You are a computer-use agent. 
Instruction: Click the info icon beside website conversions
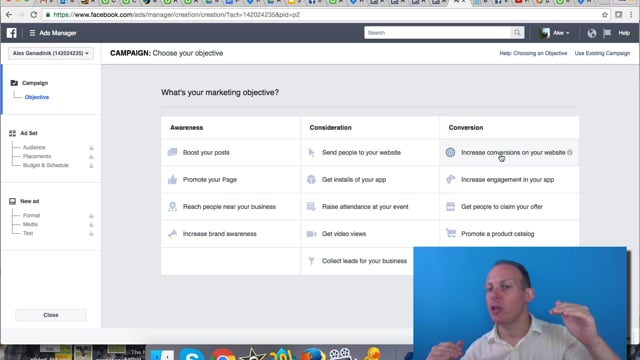[x=570, y=153]
